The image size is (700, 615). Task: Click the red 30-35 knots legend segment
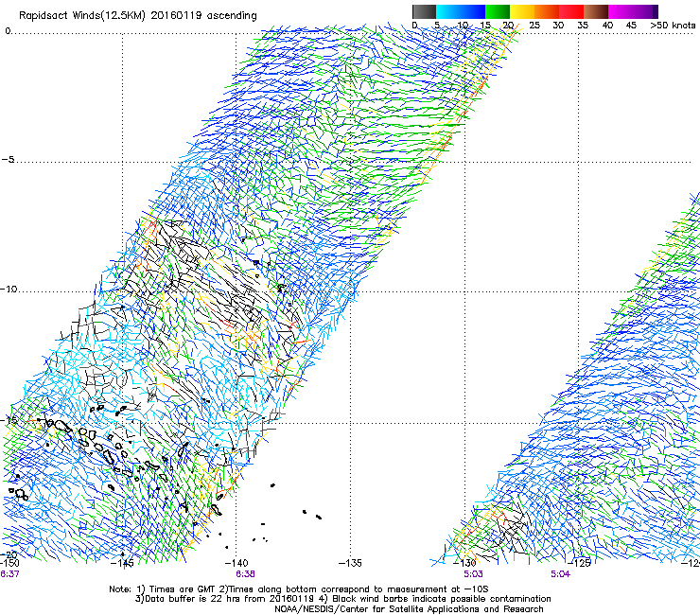(571, 11)
